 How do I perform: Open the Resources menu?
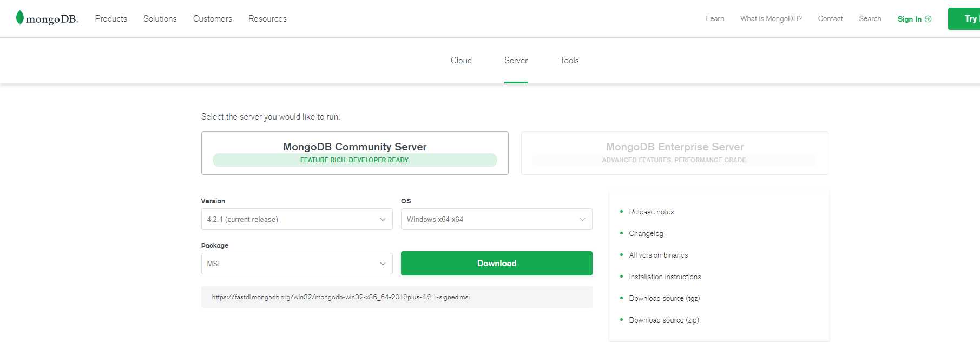pos(267,18)
